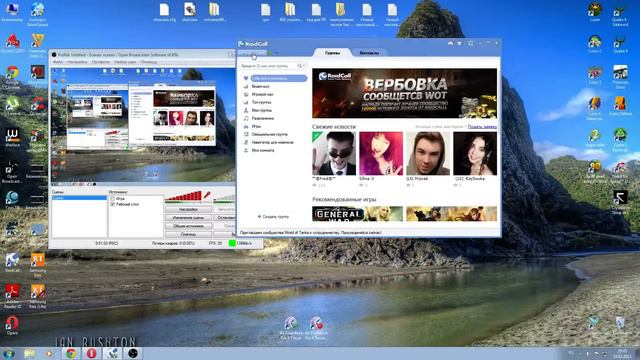Click the Global sources button in OBS

tap(188, 226)
